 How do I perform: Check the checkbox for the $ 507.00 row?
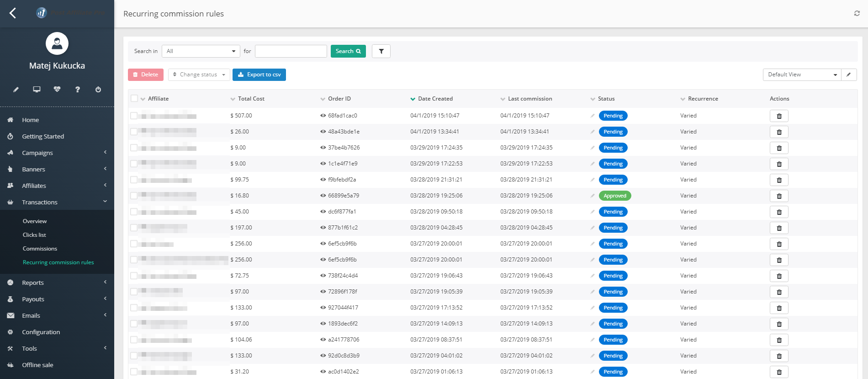(134, 116)
